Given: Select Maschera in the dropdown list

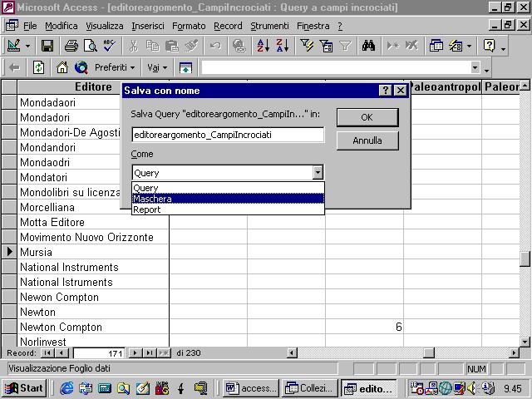Looking at the screenshot, I should click(x=228, y=199).
